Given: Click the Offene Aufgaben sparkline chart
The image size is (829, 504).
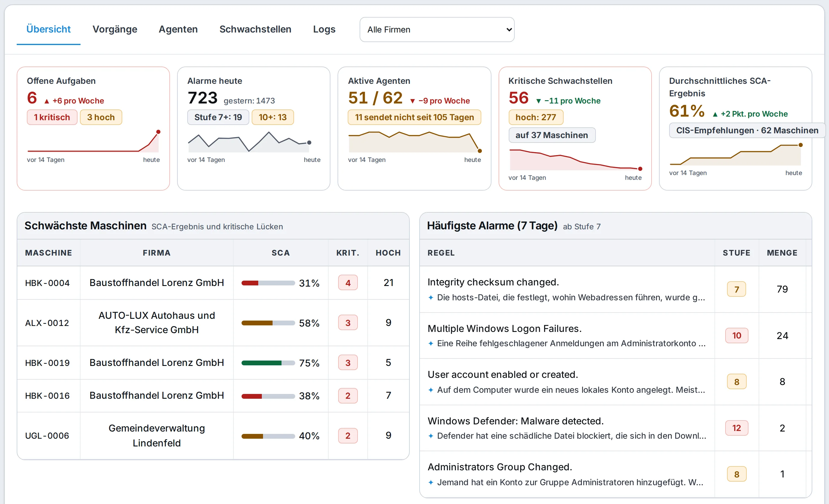Looking at the screenshot, I should pos(93,141).
